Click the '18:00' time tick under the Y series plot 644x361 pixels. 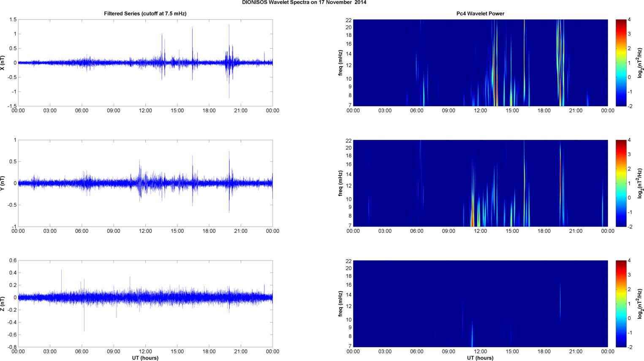pos(209,231)
